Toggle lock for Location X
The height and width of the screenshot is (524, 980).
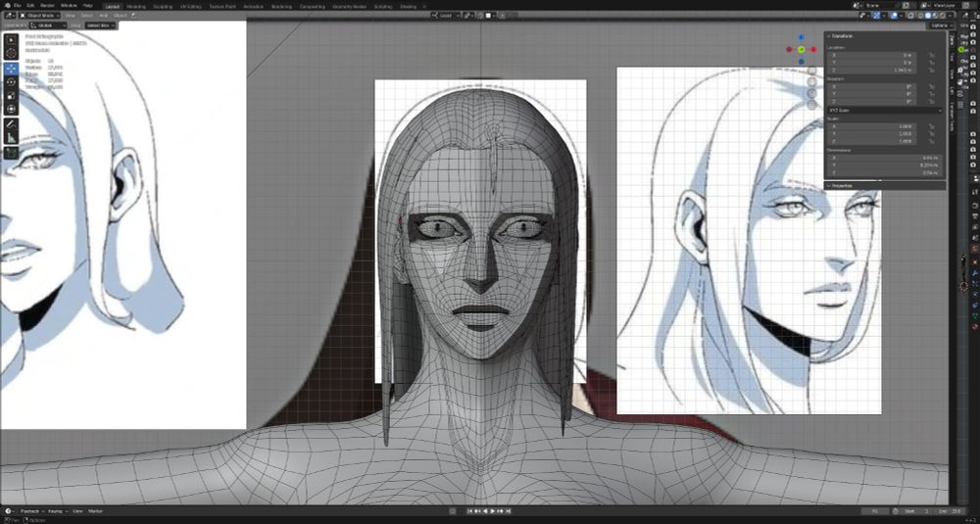[932, 56]
